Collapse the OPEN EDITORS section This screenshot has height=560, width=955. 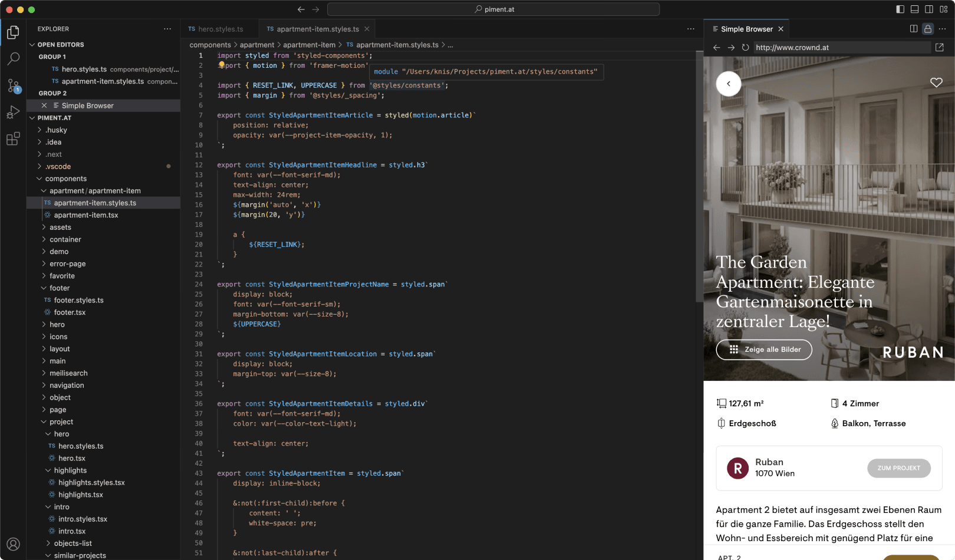[x=61, y=44]
